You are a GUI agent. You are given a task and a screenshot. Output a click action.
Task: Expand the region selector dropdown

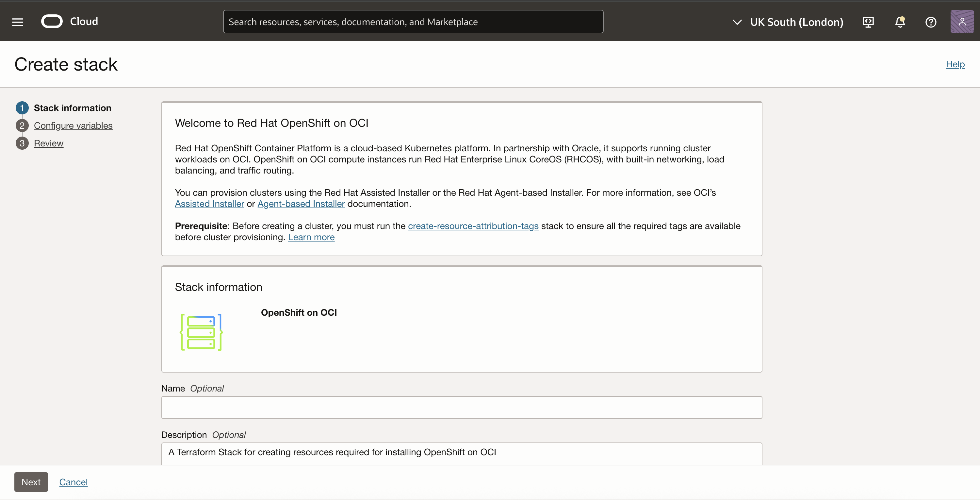click(737, 22)
